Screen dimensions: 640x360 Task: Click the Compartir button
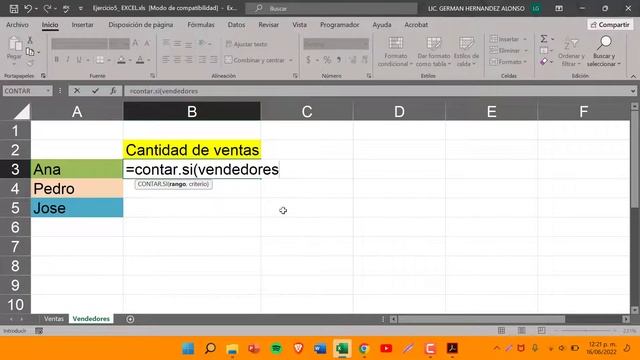tap(610, 25)
